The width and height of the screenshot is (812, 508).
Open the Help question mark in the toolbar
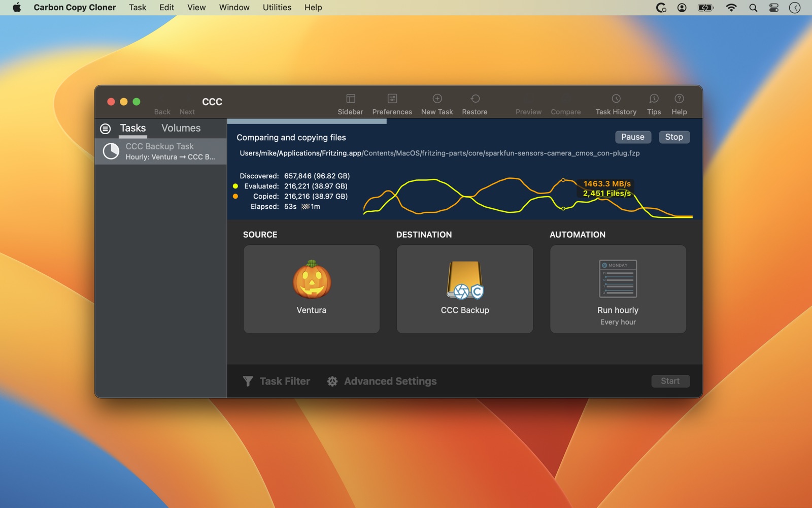679,99
